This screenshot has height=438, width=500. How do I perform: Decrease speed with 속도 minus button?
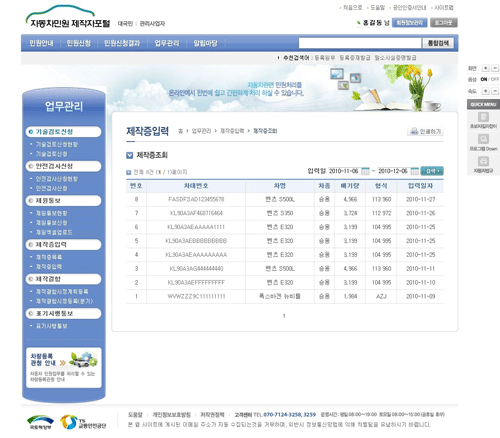(x=495, y=91)
